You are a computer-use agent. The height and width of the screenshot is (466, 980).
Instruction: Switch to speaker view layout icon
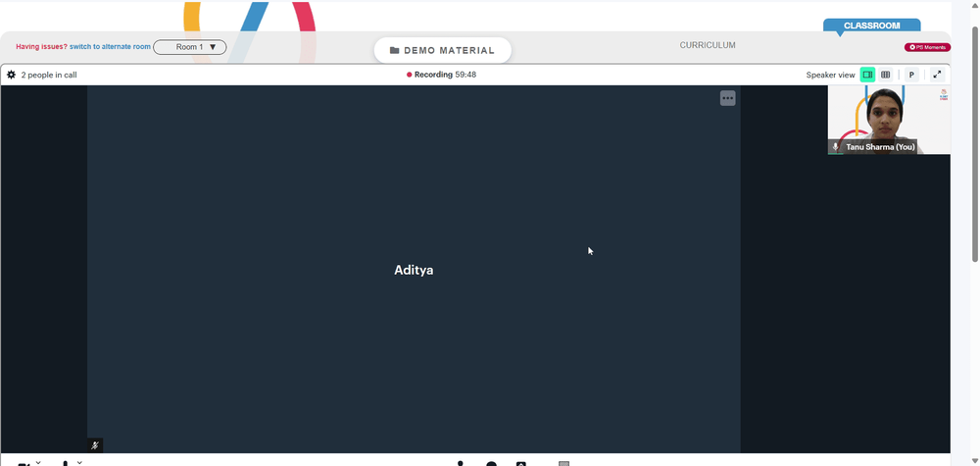[867, 75]
